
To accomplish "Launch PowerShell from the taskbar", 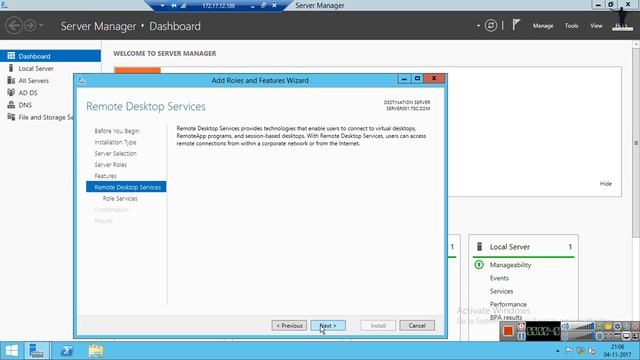I will (67, 351).
